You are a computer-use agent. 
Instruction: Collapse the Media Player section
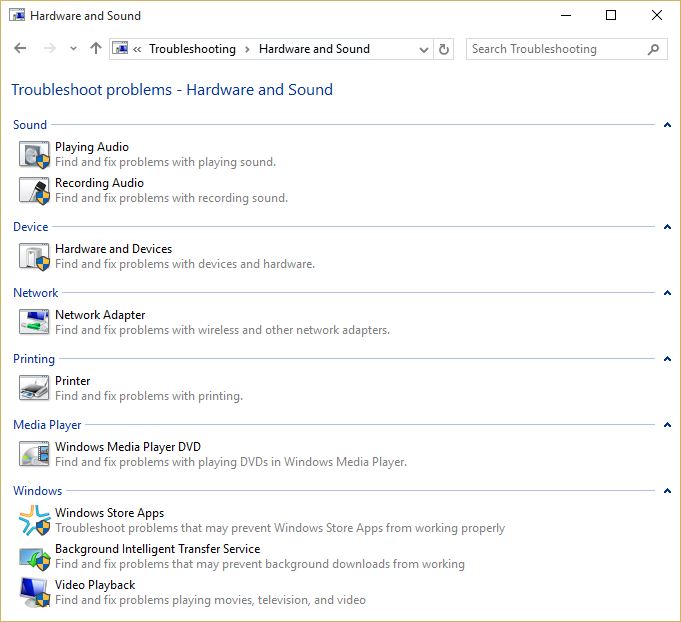[667, 425]
